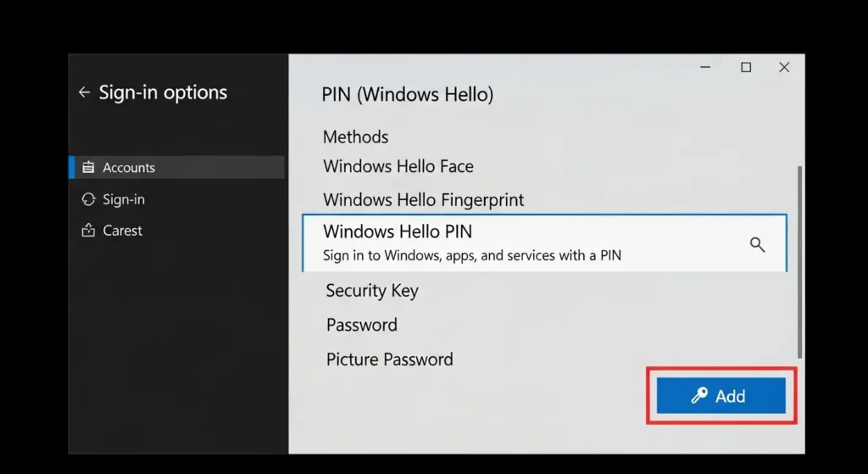The height and width of the screenshot is (474, 868).
Task: Select Windows Hello Face option
Action: 398,166
